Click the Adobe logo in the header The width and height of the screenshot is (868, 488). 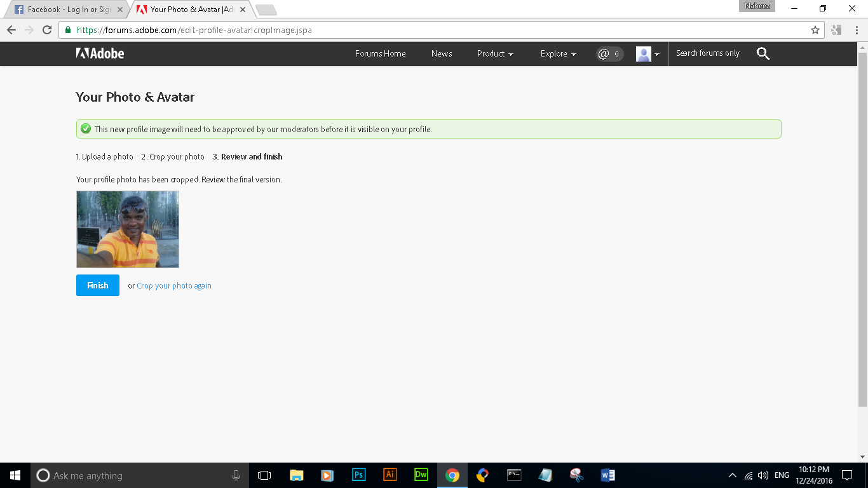pos(100,53)
